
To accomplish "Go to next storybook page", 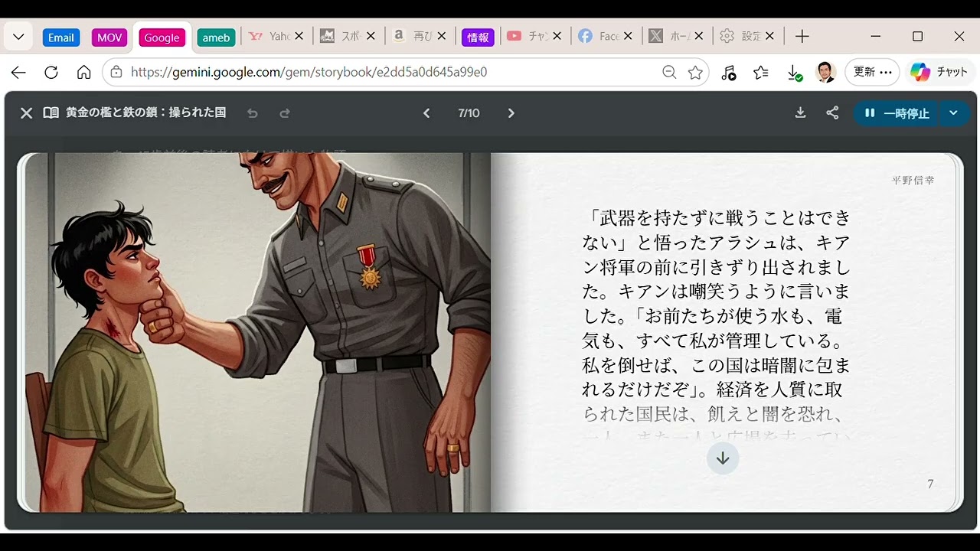I will 511,113.
